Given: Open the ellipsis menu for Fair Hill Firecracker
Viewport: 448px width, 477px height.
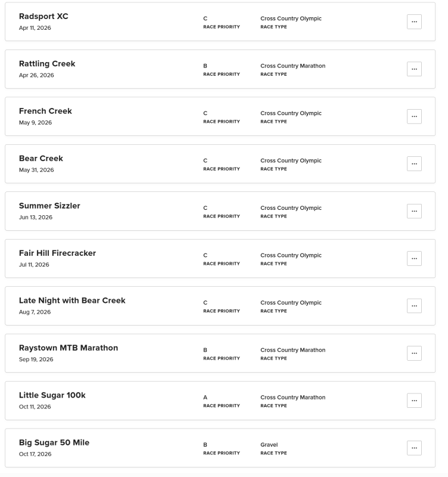Looking at the screenshot, I should click(x=414, y=258).
